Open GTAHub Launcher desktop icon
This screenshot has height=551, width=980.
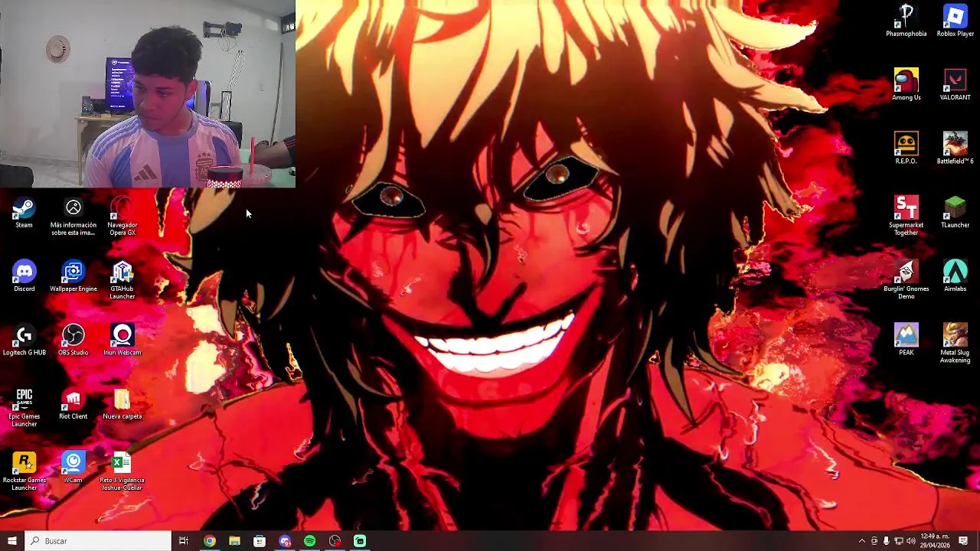(x=122, y=280)
